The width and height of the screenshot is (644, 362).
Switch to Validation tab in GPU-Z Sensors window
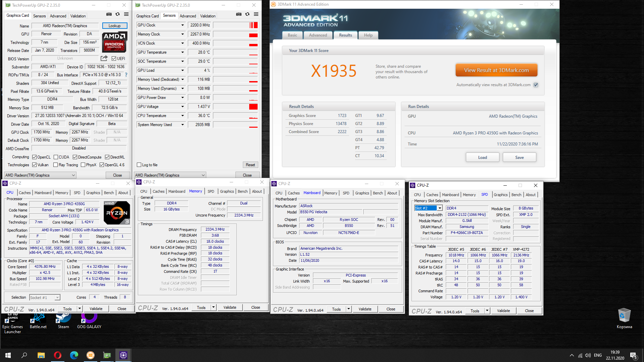(208, 16)
